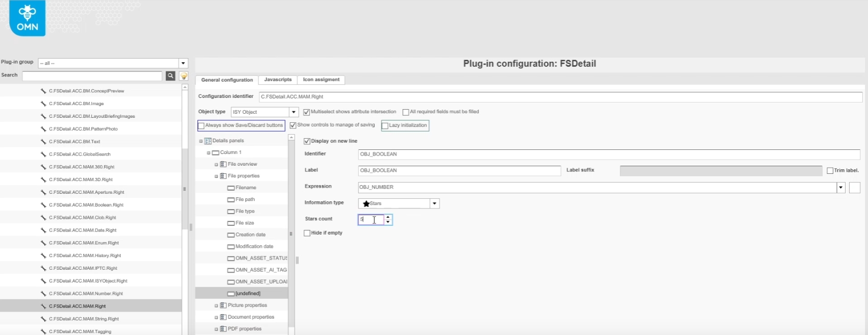Check the Hide if empty option
The width and height of the screenshot is (868, 335).
(x=307, y=233)
